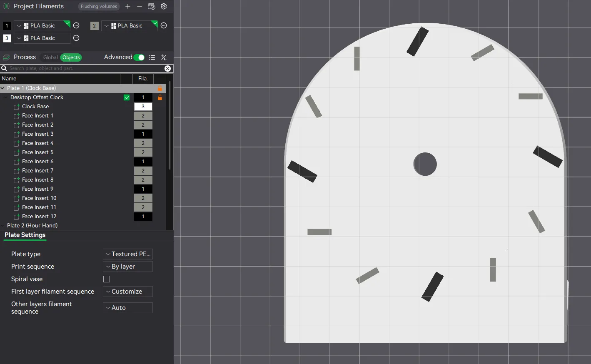This screenshot has width=591, height=364.
Task: Open First layer filament sequence dropdown
Action: pyautogui.click(x=128, y=292)
